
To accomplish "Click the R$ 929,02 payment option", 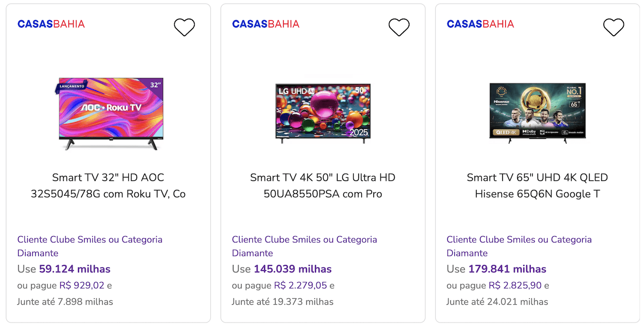I will [82, 286].
